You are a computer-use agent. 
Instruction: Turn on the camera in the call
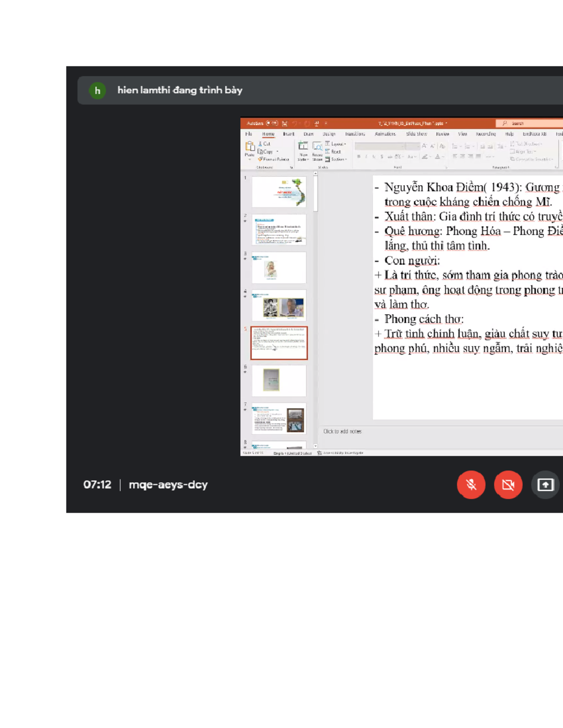pos(508,485)
